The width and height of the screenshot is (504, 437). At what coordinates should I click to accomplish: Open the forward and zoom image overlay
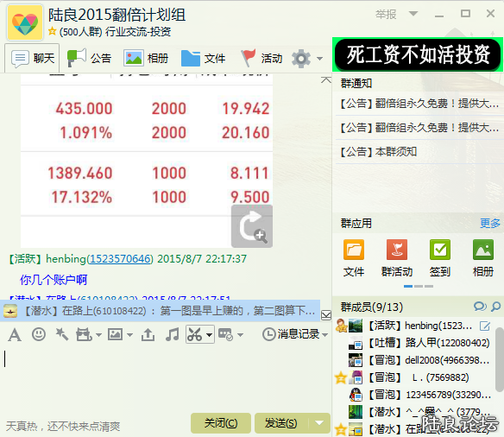click(252, 226)
